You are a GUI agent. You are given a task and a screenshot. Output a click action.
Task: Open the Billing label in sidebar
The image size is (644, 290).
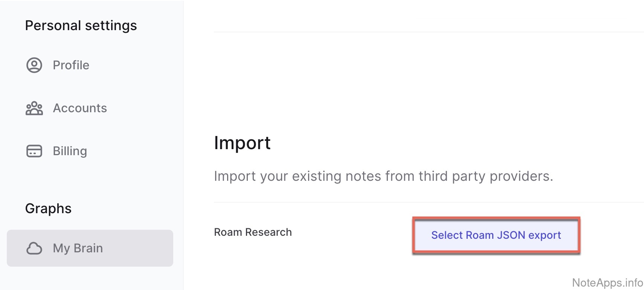(x=70, y=151)
